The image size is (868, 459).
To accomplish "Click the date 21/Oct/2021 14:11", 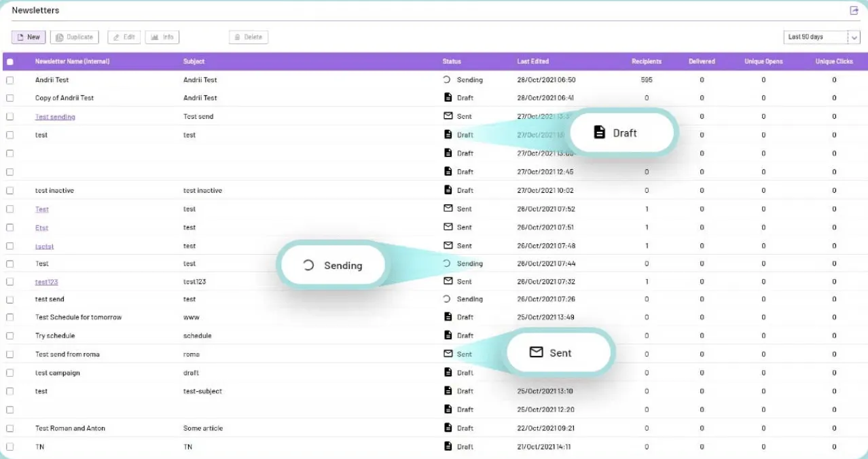I will click(x=543, y=447).
